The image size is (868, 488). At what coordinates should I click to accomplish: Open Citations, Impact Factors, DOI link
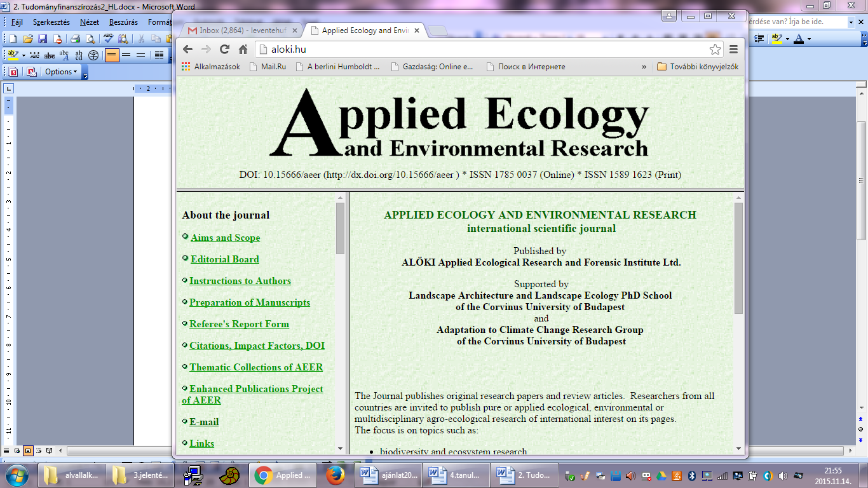[x=257, y=346]
